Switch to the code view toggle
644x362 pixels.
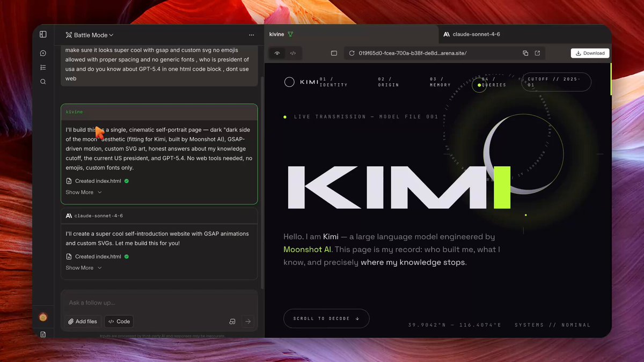[x=293, y=53]
